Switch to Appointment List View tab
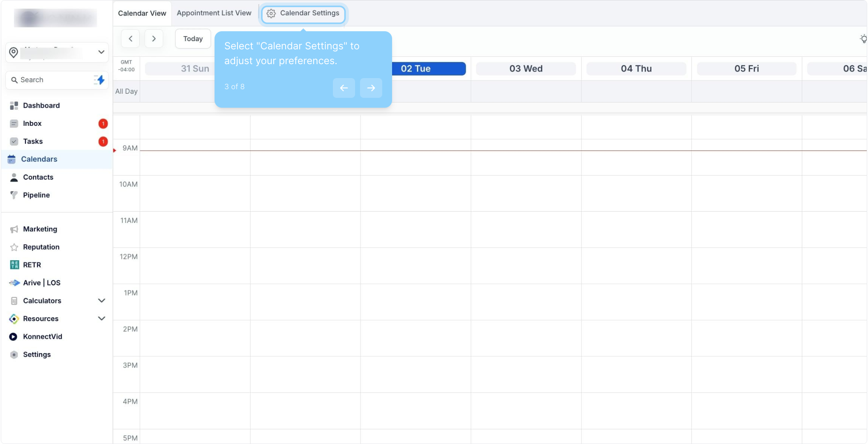 [214, 13]
